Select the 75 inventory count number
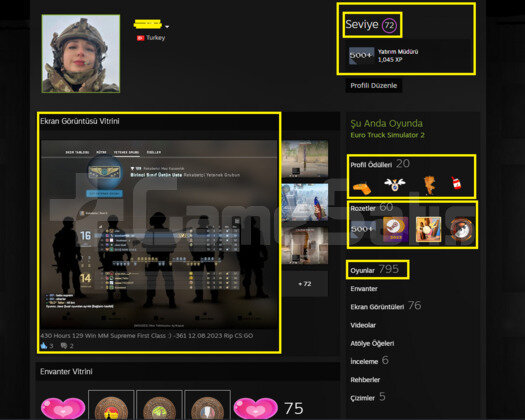The height and width of the screenshot is (420, 525). 294,408
